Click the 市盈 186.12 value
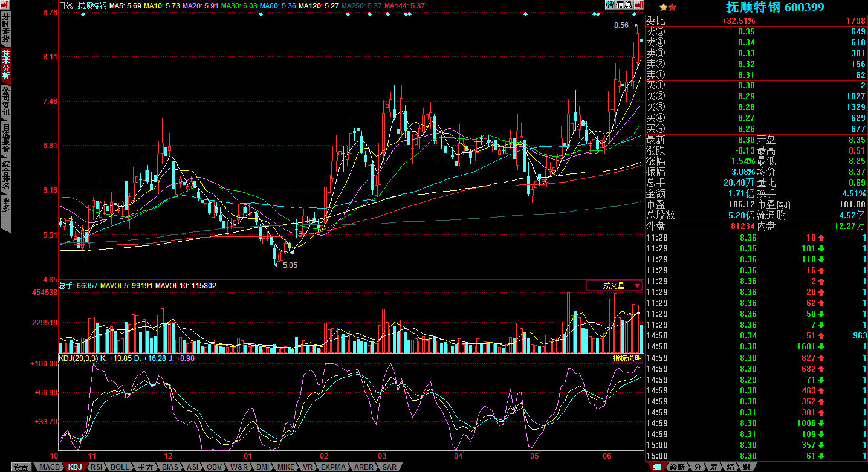The image size is (868, 472). (x=743, y=204)
